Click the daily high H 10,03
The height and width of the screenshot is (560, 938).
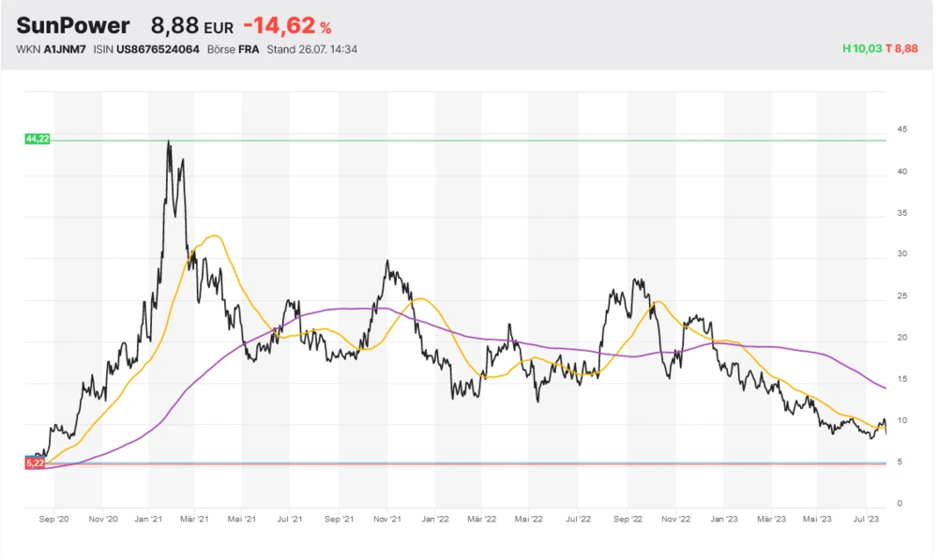tap(863, 49)
